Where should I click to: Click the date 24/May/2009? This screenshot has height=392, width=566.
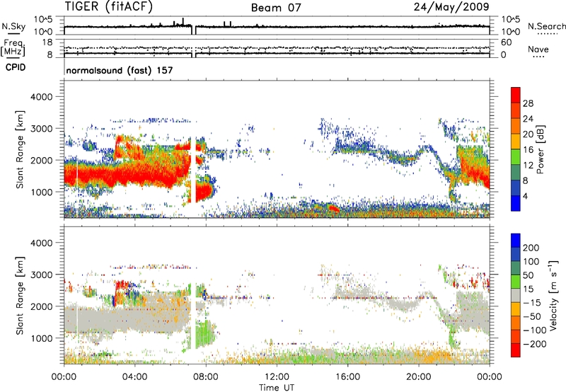point(451,7)
